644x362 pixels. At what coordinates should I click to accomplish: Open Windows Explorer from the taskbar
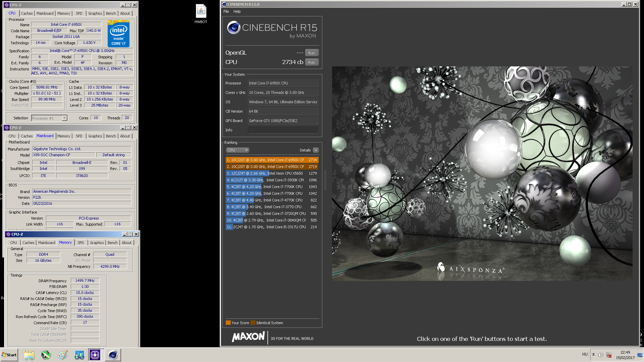[29, 355]
